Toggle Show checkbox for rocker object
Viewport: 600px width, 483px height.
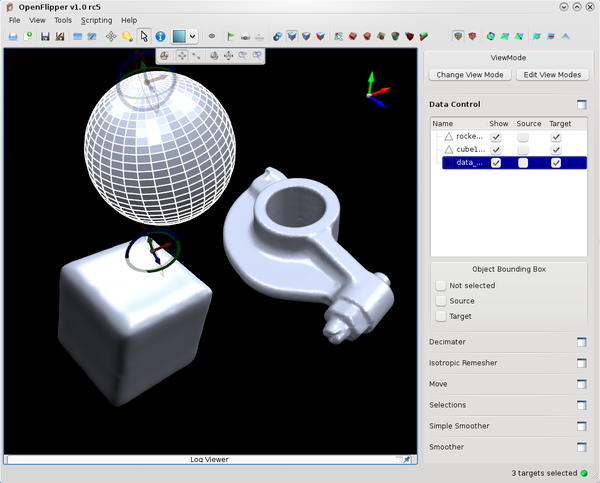(x=496, y=136)
